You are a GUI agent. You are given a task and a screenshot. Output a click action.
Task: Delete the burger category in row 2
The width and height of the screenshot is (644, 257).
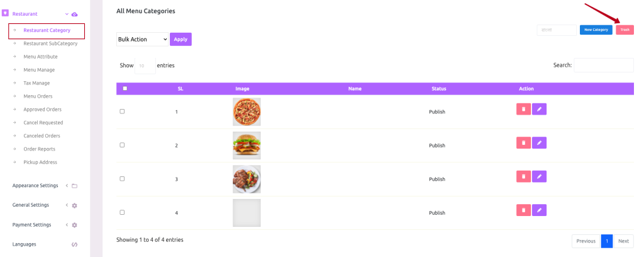pyautogui.click(x=523, y=143)
